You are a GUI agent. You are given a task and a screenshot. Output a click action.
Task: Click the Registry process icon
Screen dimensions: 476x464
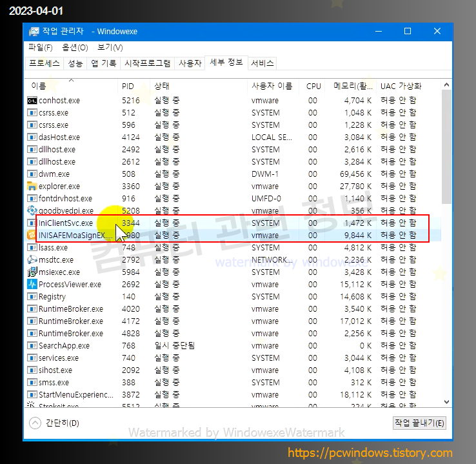coord(32,297)
